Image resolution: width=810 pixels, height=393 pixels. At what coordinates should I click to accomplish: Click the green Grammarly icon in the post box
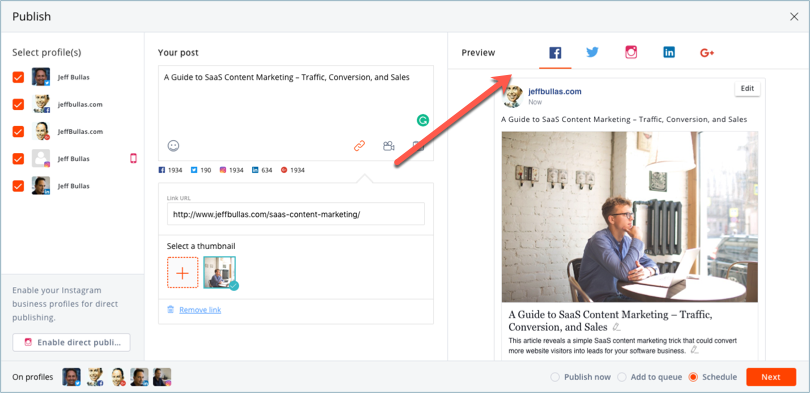click(423, 120)
